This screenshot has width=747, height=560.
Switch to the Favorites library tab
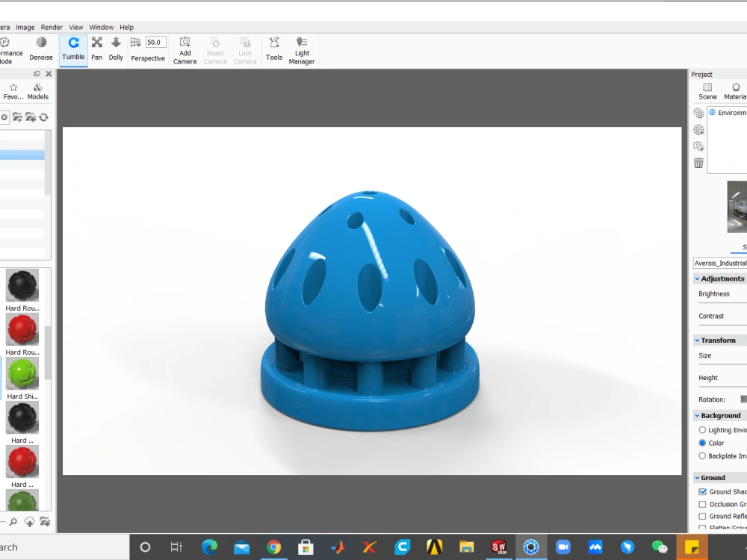[x=13, y=91]
